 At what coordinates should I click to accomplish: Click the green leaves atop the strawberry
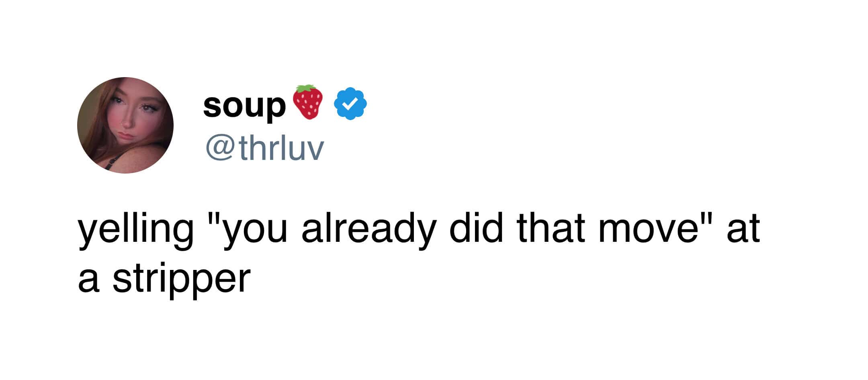(x=307, y=88)
